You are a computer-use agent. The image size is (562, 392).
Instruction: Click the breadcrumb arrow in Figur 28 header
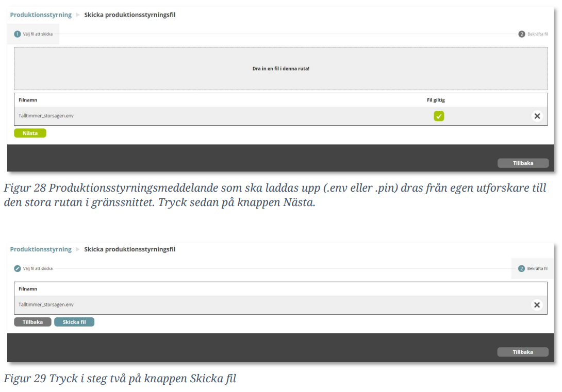[78, 15]
